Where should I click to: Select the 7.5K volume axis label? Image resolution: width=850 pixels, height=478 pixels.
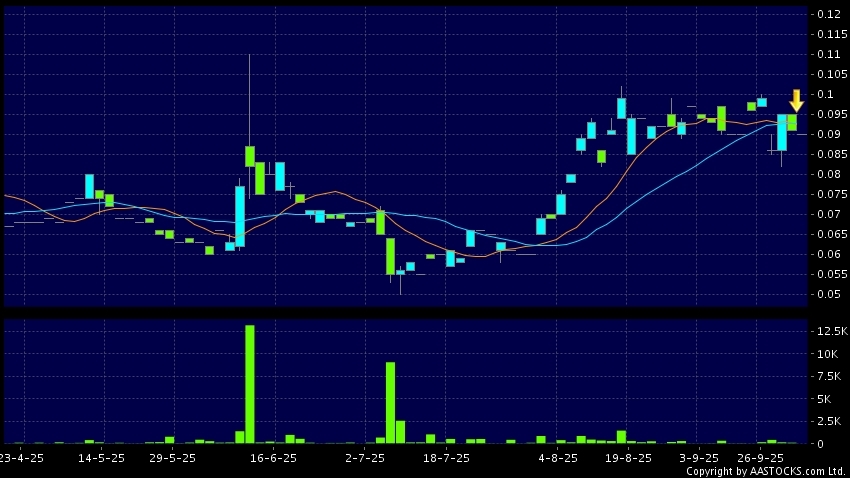click(x=829, y=376)
